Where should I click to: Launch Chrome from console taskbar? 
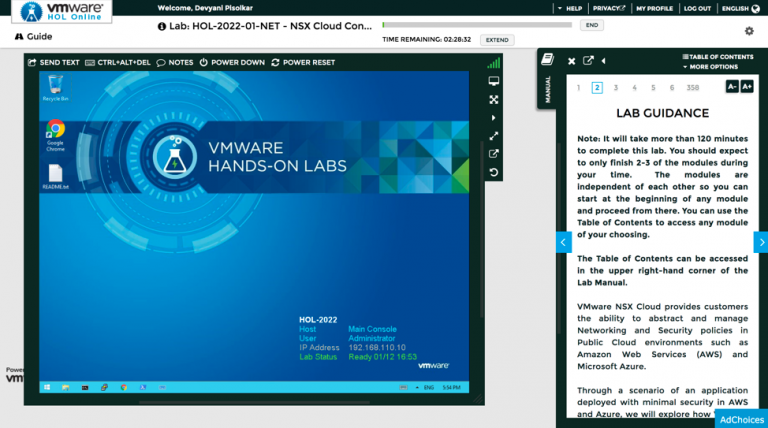[x=124, y=387]
